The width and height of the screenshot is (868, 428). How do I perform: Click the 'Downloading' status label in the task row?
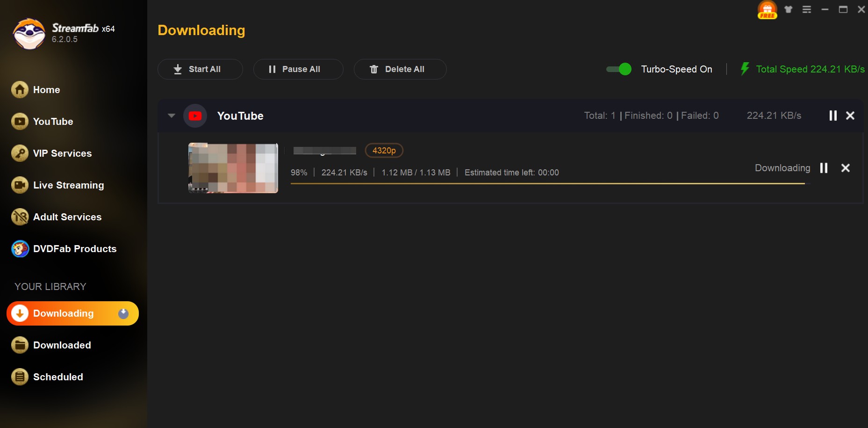point(782,168)
